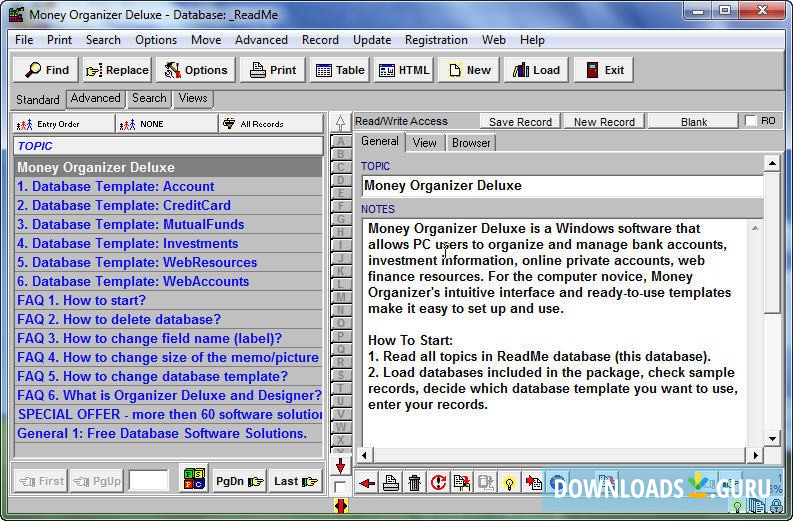This screenshot has height=521, width=793.
Task: Click the documents icon in status bar
Action: coord(757,505)
